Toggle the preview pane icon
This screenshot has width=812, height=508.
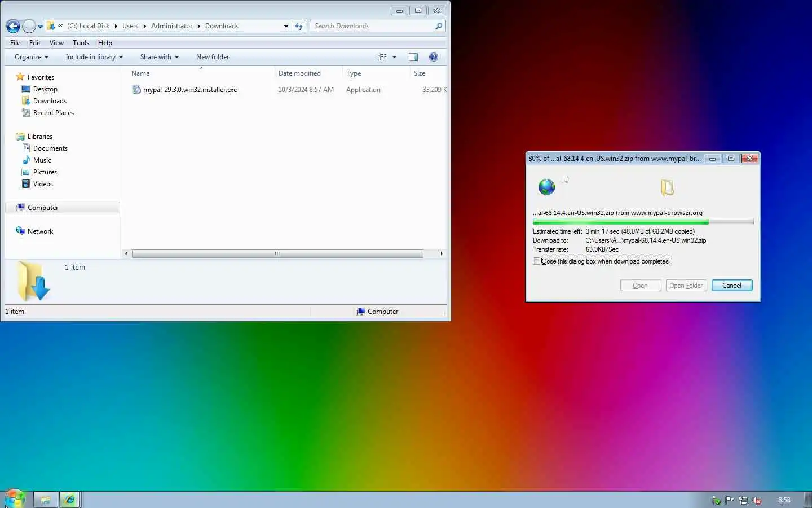tap(413, 57)
